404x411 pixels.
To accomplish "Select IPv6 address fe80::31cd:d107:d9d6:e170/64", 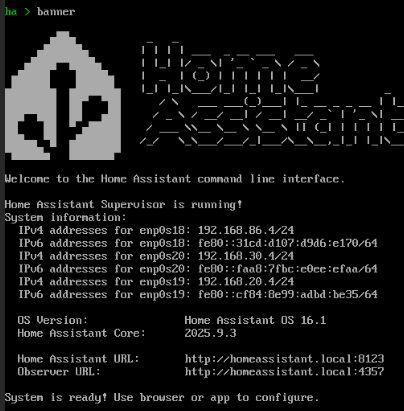I will [288, 243].
